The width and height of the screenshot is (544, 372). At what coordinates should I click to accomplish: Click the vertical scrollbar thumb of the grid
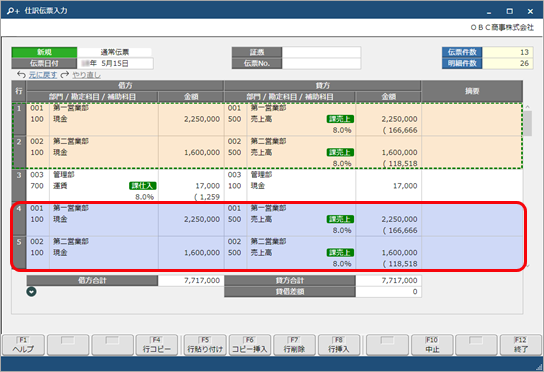click(528, 123)
